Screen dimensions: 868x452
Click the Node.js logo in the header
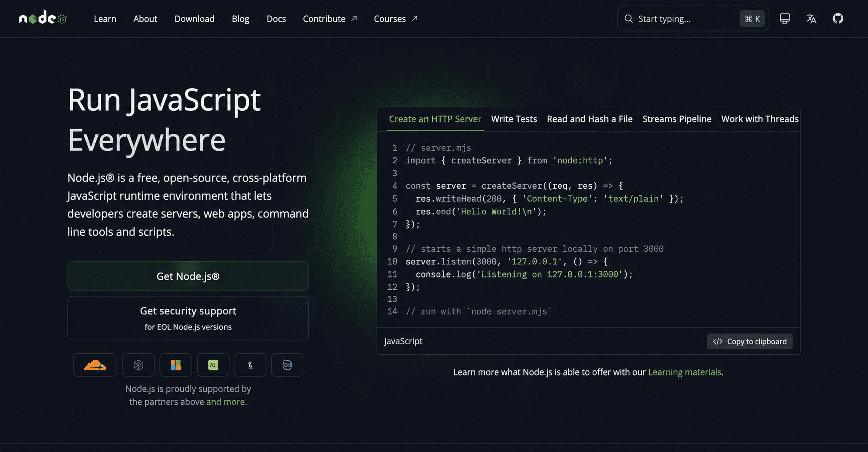click(42, 18)
